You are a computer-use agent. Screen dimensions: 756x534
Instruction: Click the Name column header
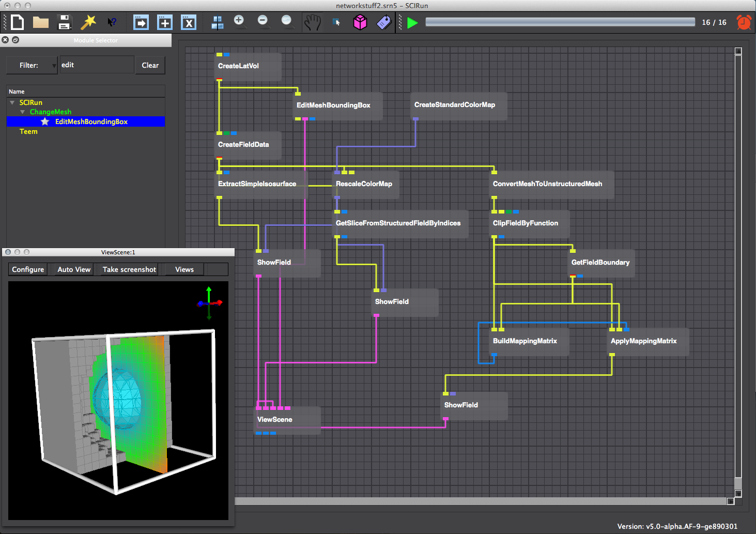(x=86, y=91)
